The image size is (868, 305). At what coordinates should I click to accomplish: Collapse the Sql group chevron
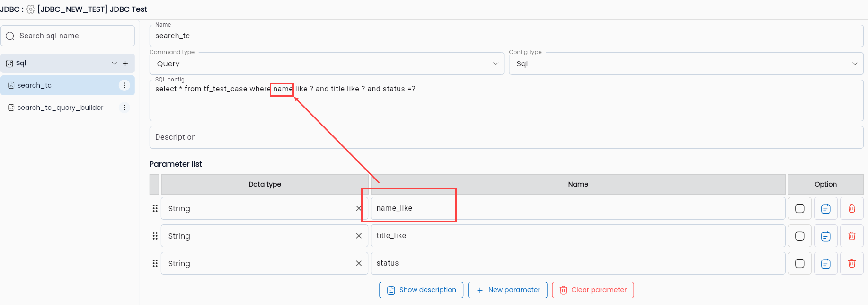(x=114, y=63)
